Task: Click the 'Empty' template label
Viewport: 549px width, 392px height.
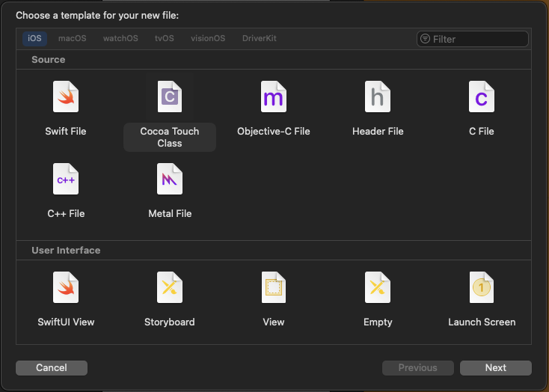Action: point(378,322)
